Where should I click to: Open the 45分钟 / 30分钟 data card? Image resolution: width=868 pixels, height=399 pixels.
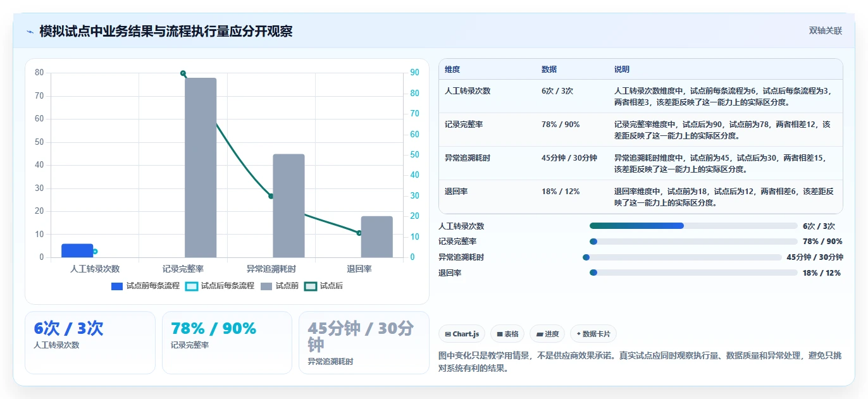click(364, 343)
